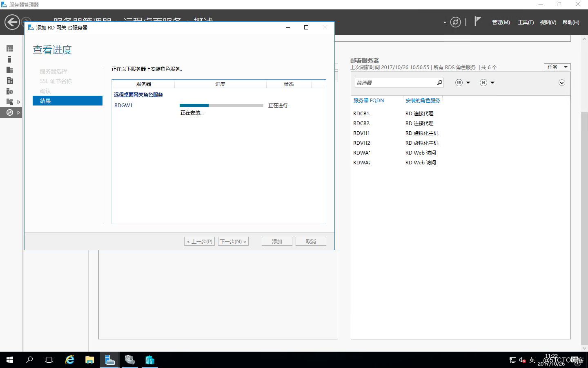Click the back navigation arrow in Server Manager

click(x=12, y=22)
